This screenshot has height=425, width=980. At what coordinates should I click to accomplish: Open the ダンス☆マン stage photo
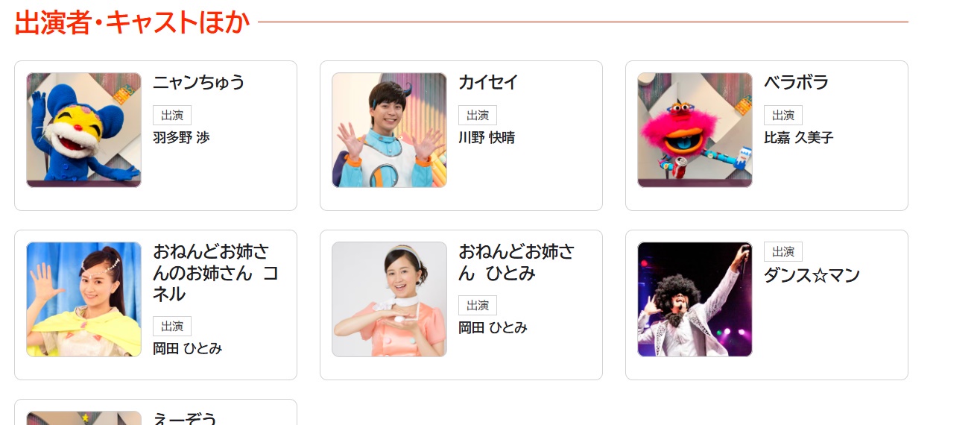(695, 299)
